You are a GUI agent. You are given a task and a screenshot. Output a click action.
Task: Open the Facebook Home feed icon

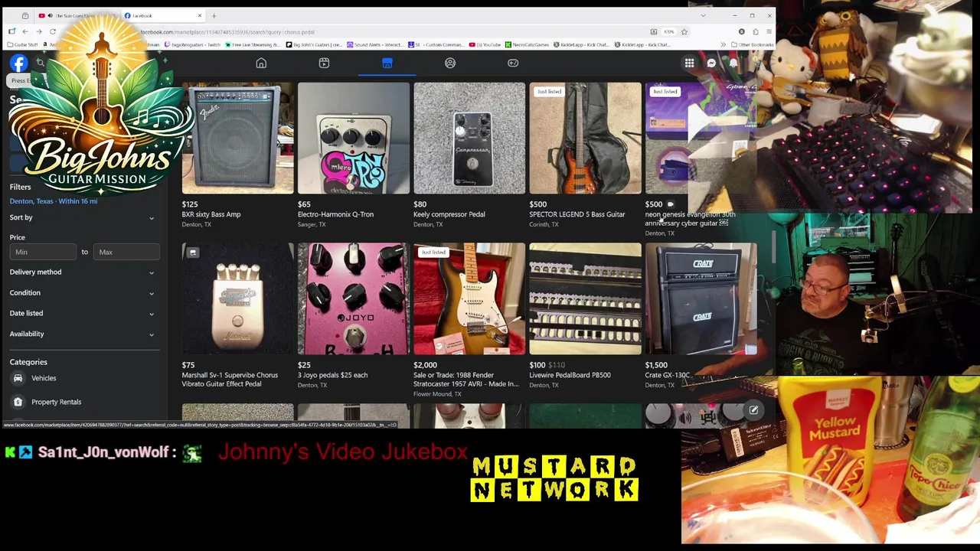click(261, 64)
